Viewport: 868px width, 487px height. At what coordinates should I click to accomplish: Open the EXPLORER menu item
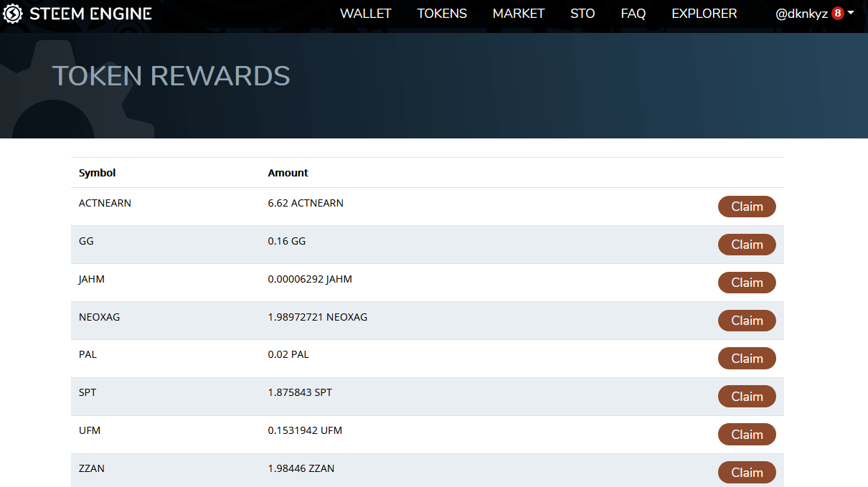pyautogui.click(x=704, y=14)
